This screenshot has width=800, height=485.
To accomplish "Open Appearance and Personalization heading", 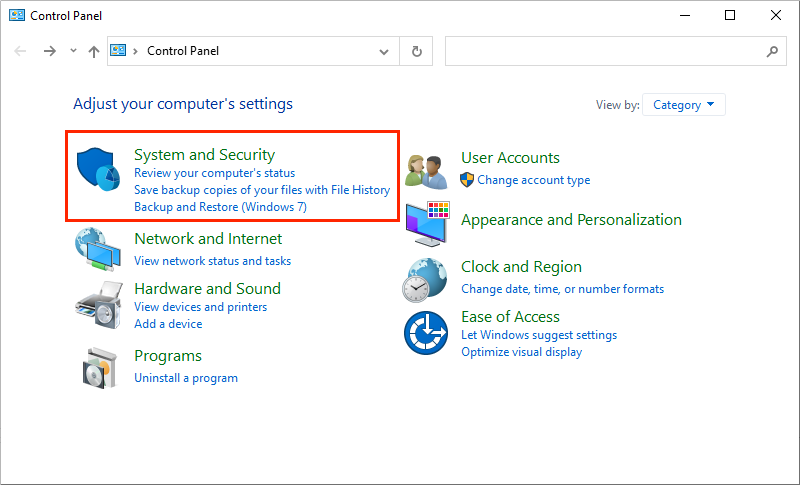I will point(571,220).
